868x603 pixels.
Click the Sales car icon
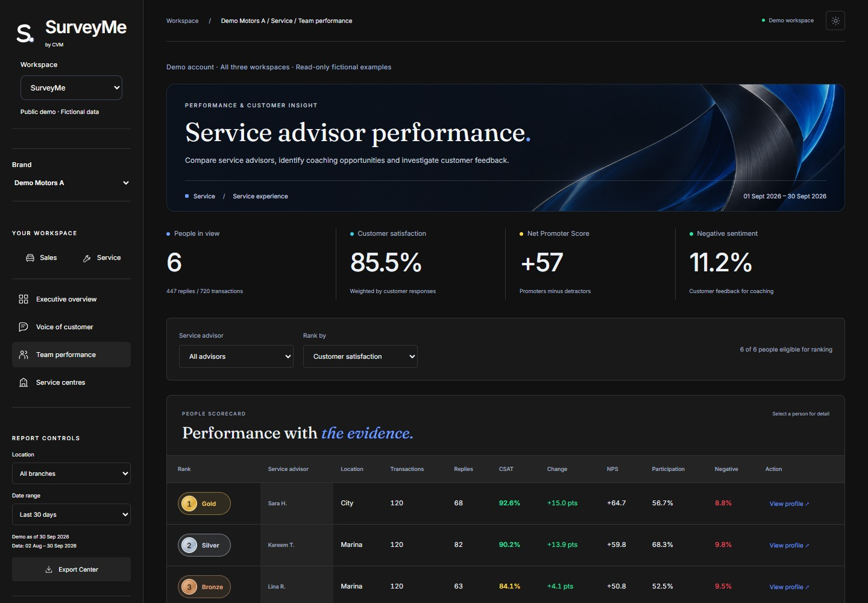click(x=30, y=258)
